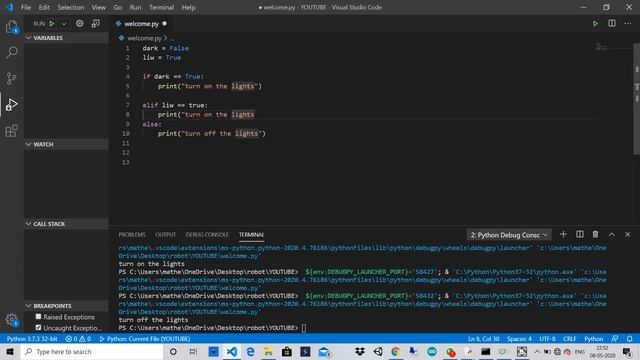Select the Run and Debug view icon
This screenshot has height=360, width=640.
coord(11,104)
